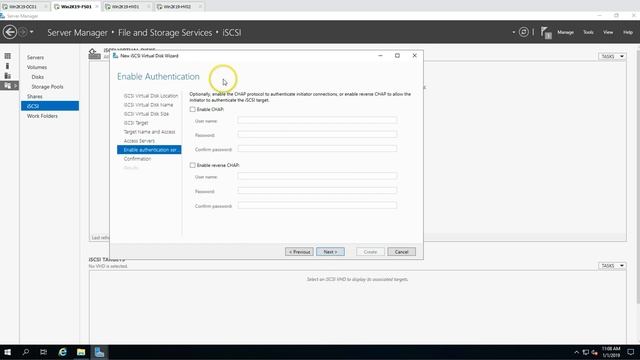Open Shares page in sidebar
The height and width of the screenshot is (360, 640).
pyautogui.click(x=35, y=97)
